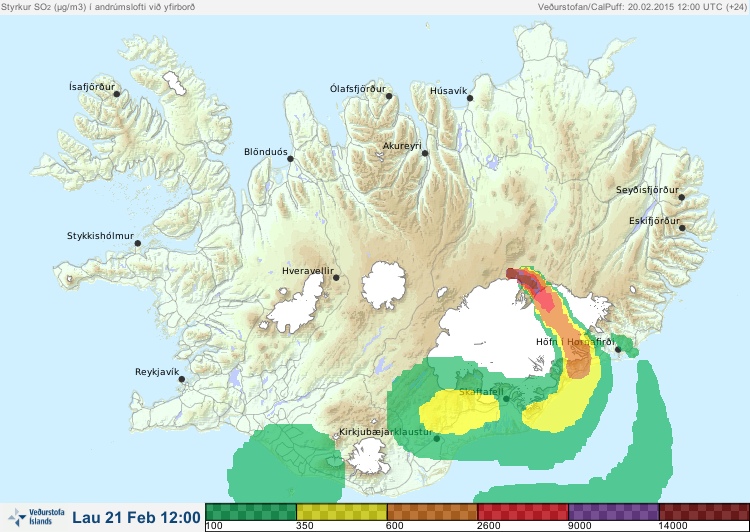The height and width of the screenshot is (532, 750).
Task: Click the Stykkishólmur marker dot
Action: 138,244
